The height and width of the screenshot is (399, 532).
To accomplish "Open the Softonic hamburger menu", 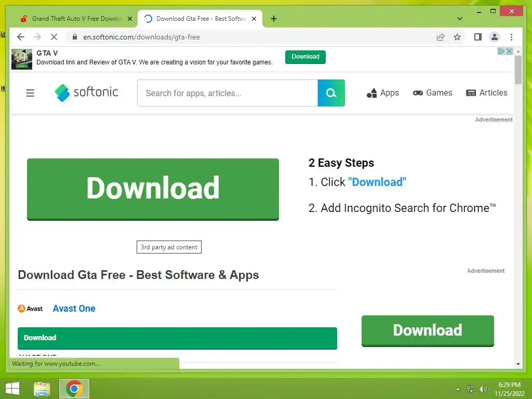I will click(30, 93).
